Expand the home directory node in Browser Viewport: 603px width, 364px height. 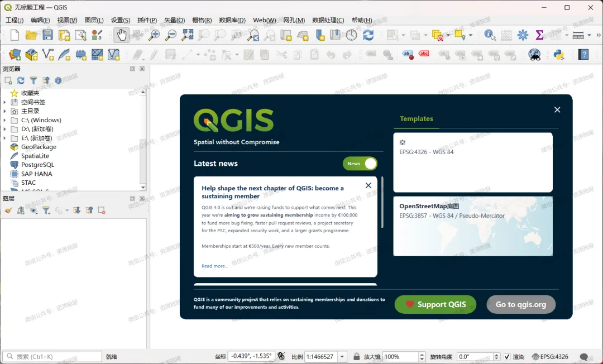pos(4,111)
